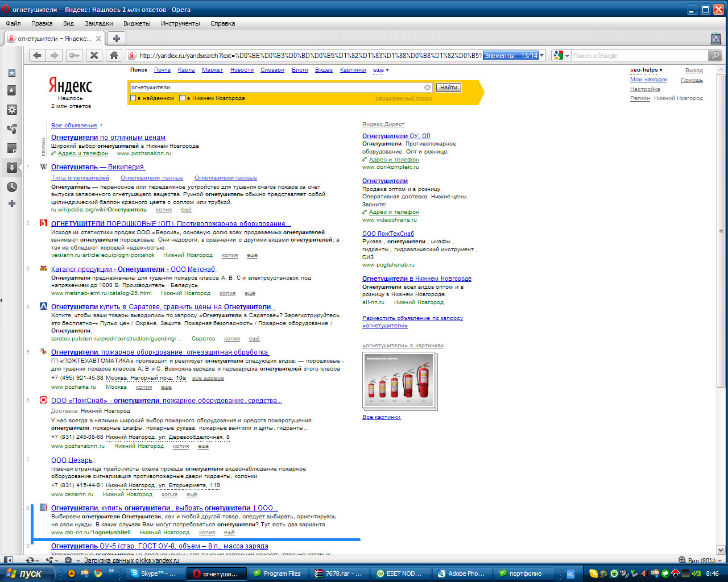Open Skype from the Windows taskbar

coord(154,573)
